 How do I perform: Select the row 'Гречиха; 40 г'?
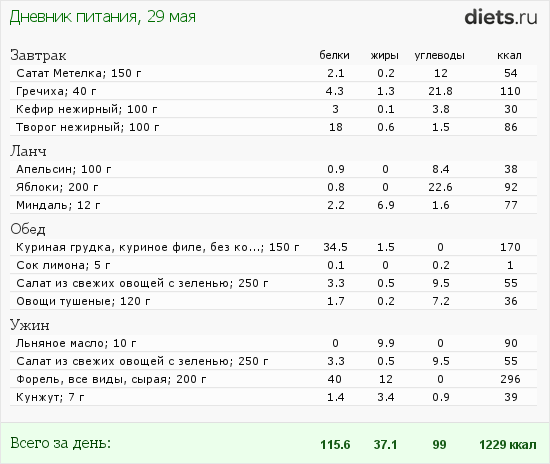coord(273,91)
